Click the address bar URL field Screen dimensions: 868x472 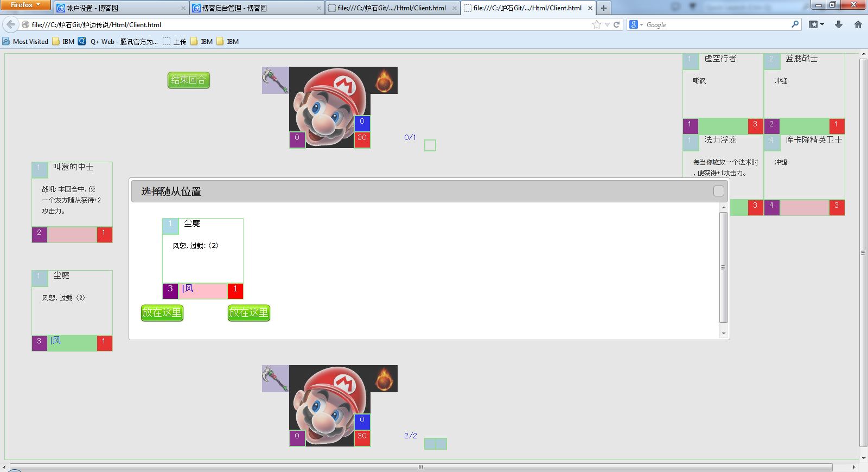click(x=309, y=24)
